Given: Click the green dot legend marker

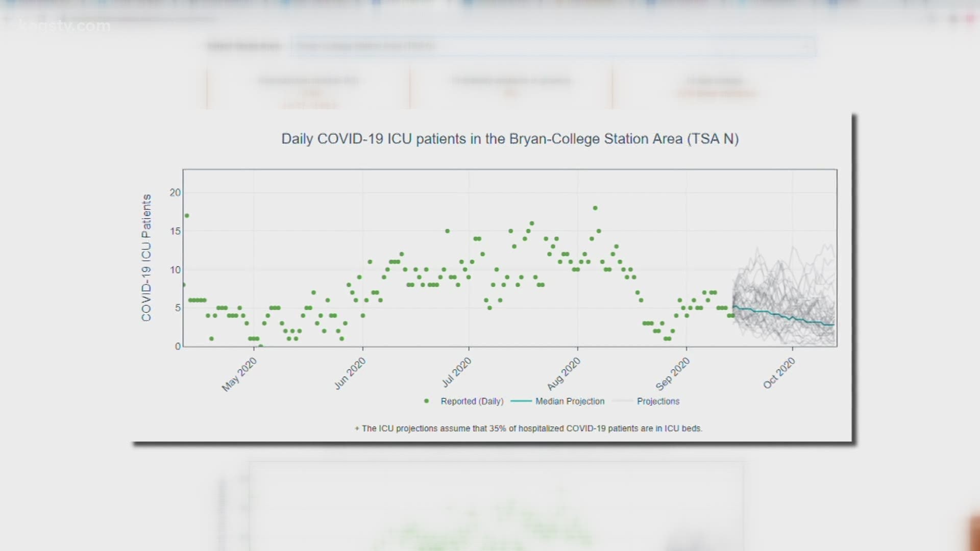Looking at the screenshot, I should pos(426,401).
